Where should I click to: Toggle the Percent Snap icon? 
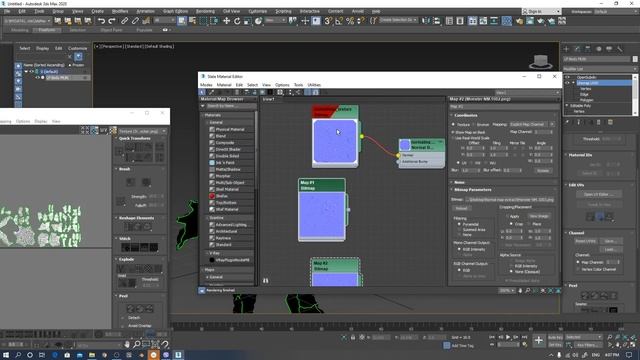350,20
